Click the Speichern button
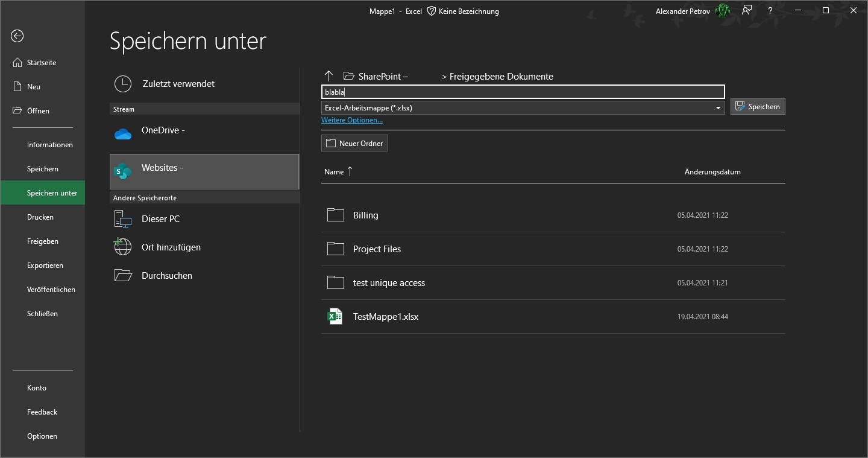The image size is (868, 458). (758, 107)
